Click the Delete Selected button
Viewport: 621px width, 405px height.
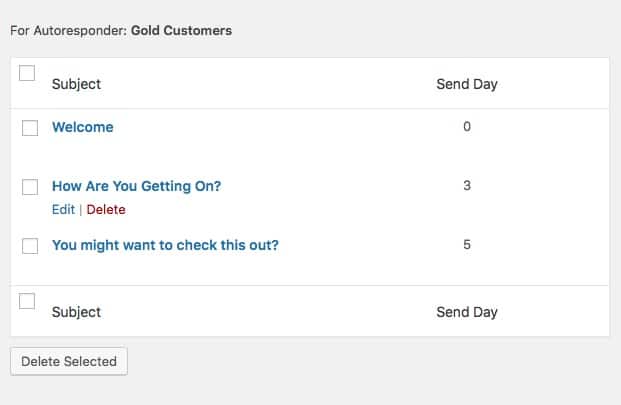[69, 361]
